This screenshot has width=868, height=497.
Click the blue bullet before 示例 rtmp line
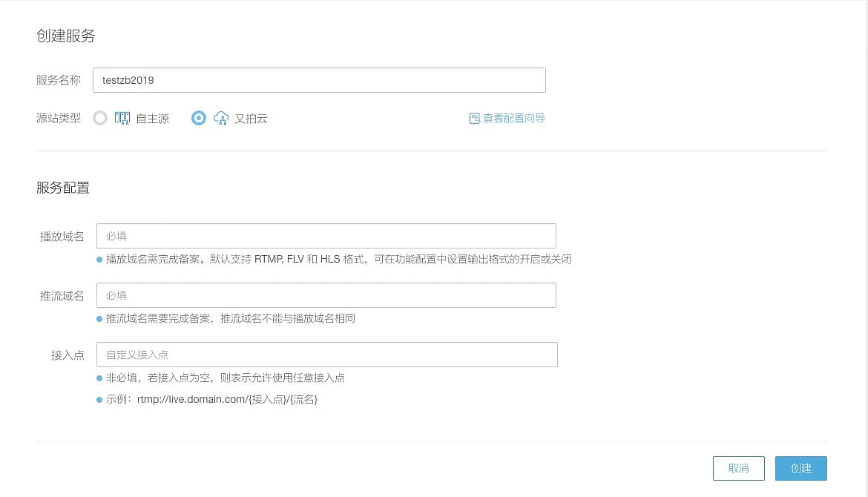99,400
